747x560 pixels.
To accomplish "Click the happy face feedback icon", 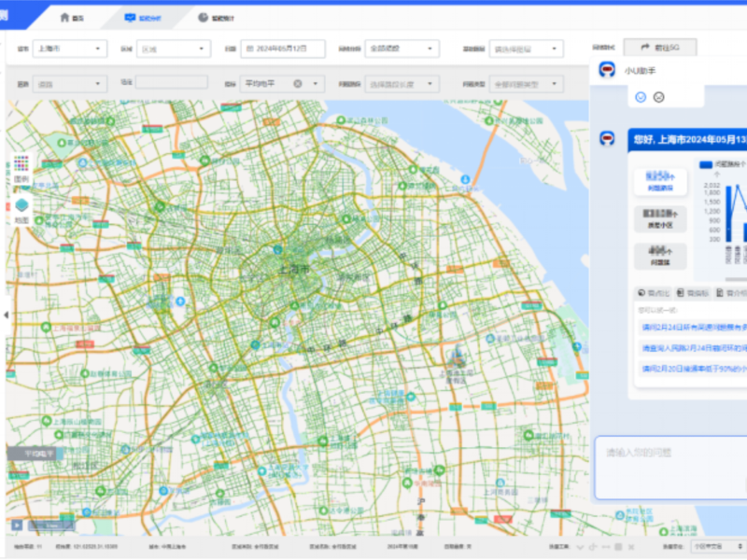I will pos(641,97).
